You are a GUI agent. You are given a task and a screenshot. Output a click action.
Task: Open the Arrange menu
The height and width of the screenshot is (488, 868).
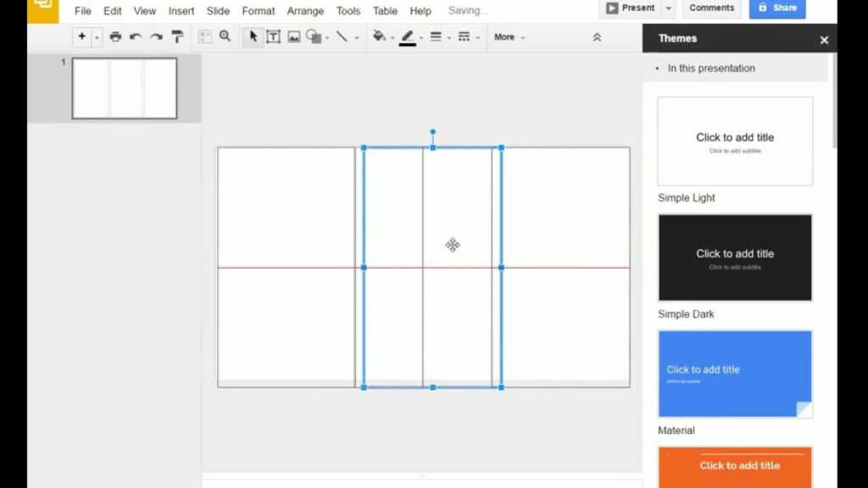[304, 10]
